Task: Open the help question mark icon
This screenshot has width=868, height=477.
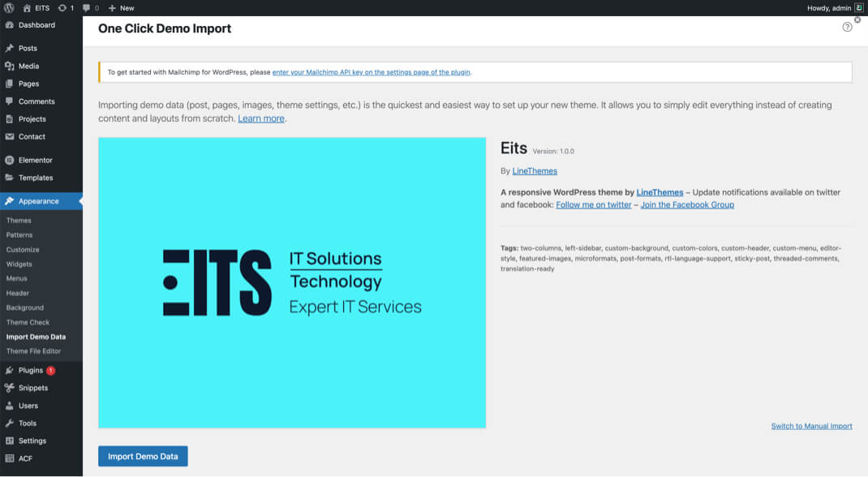Action: pyautogui.click(x=847, y=27)
